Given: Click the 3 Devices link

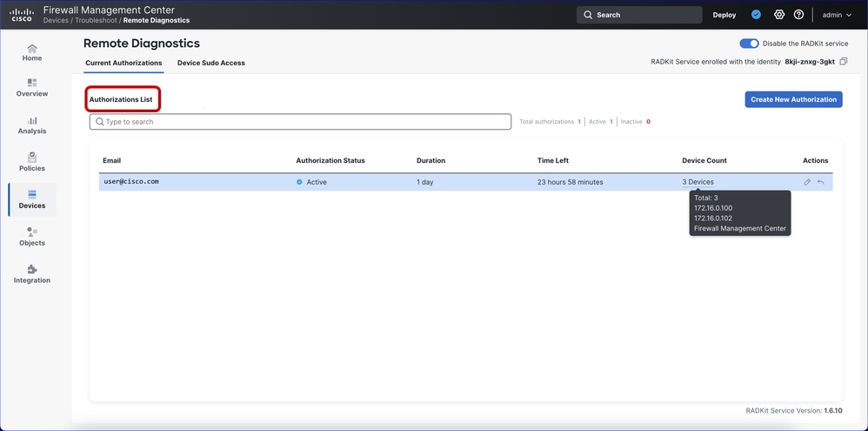Looking at the screenshot, I should click(698, 182).
